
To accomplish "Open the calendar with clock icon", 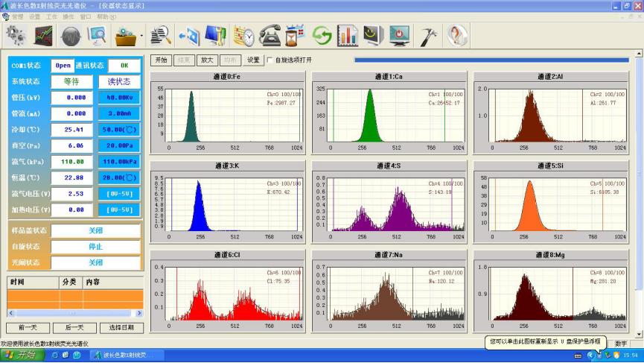I will pos(243,35).
